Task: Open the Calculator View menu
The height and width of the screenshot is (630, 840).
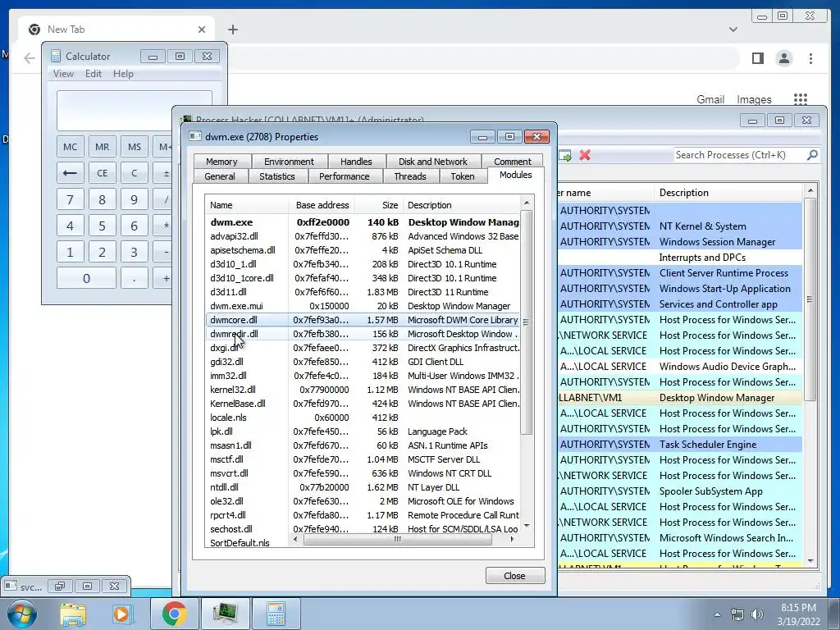Action: (63, 74)
